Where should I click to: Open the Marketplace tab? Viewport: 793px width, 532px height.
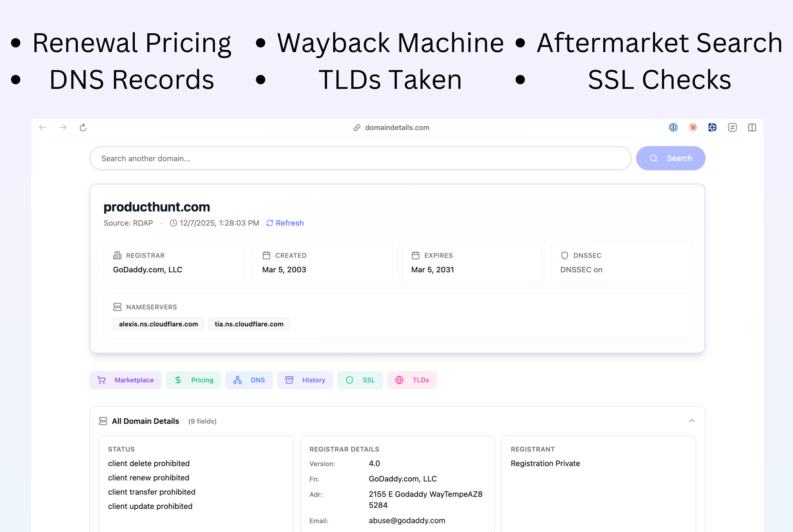[x=126, y=380]
